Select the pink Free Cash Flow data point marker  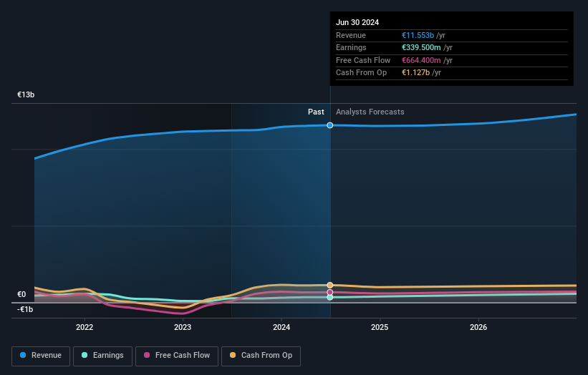click(x=330, y=292)
